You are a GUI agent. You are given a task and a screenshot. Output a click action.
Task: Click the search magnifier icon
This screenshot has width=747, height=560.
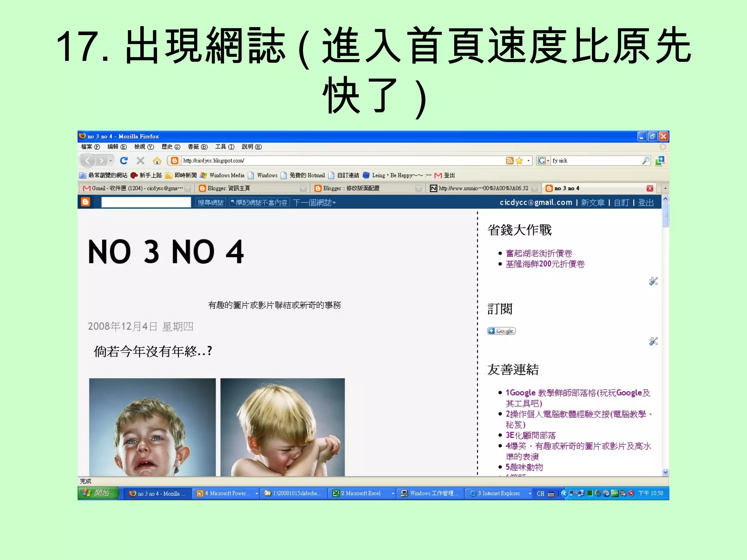(646, 160)
